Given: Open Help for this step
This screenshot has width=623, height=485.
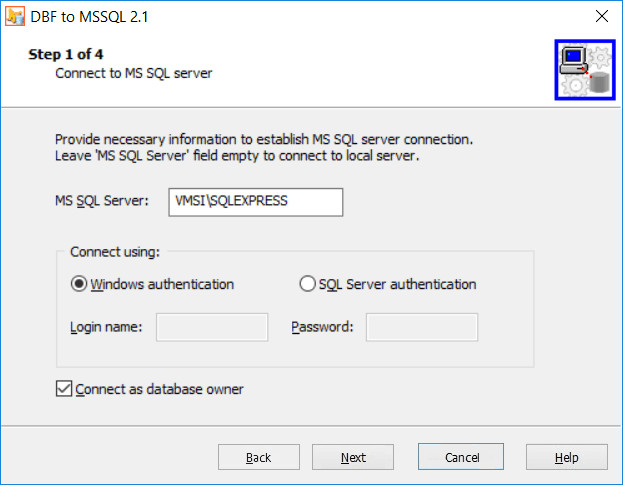Looking at the screenshot, I should [567, 457].
